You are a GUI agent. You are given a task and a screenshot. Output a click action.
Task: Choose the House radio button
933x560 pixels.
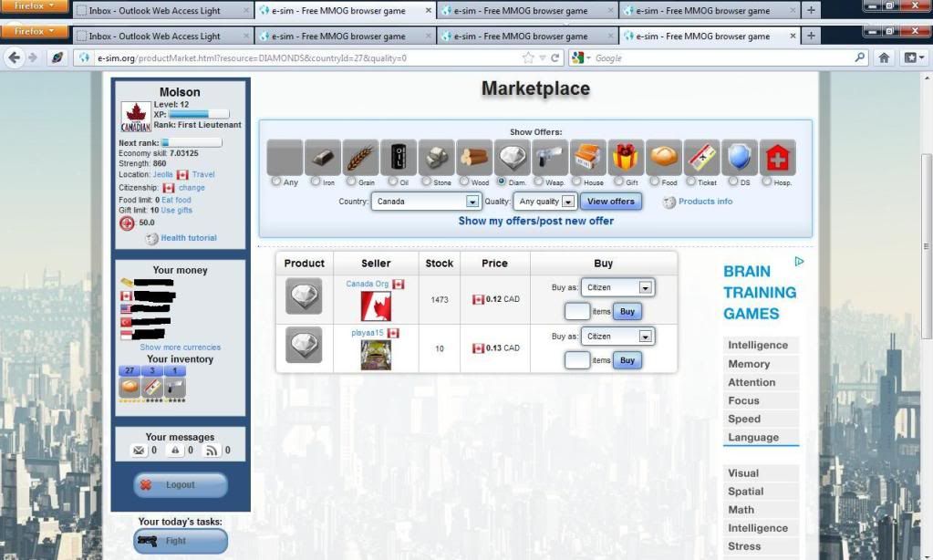578,181
